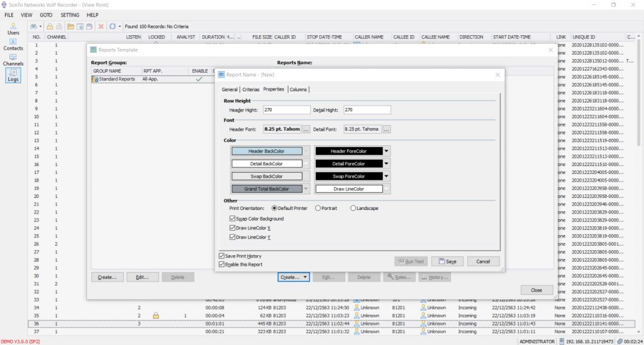
Task: Toggle the Save Print History checkbox
Action: [222, 256]
